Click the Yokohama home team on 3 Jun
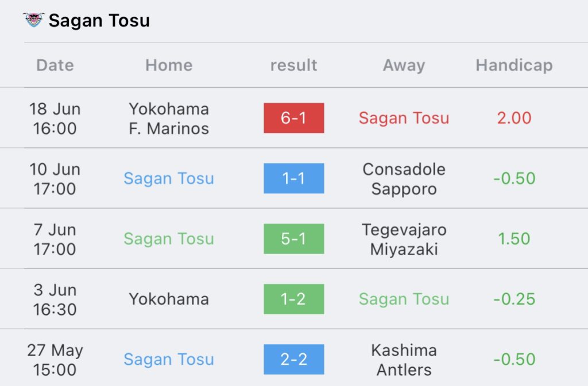This screenshot has height=386, width=588. coord(169,299)
